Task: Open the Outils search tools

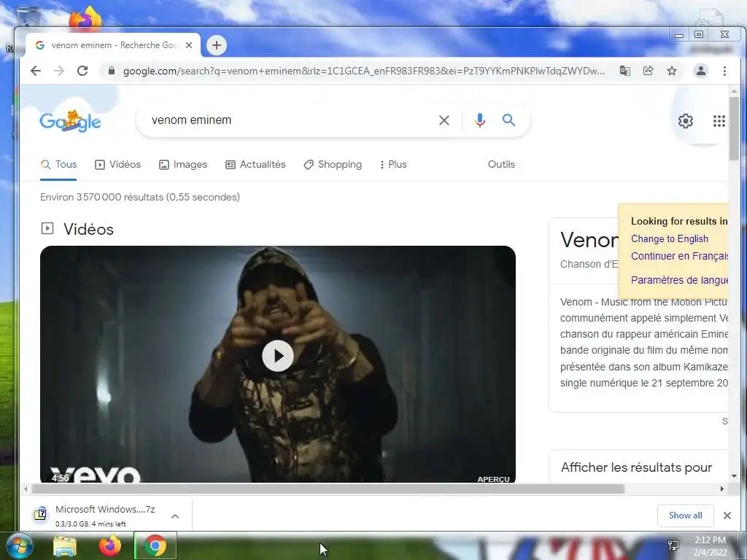Action: [501, 164]
